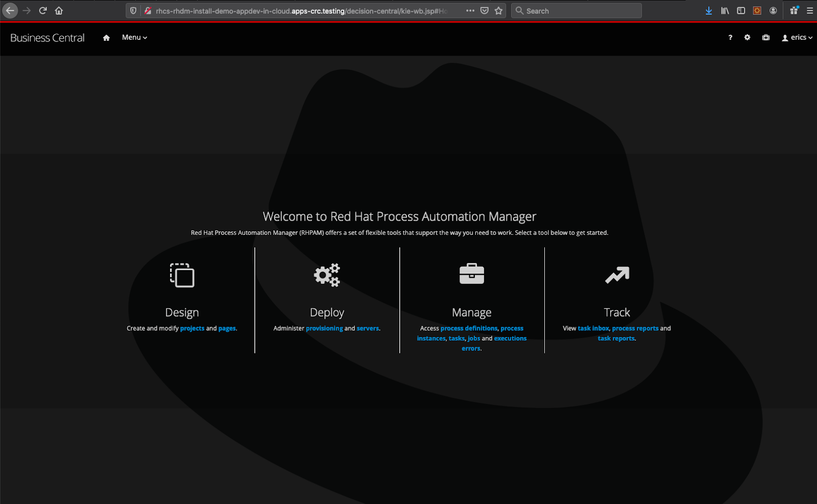Open the process reports link
Screen dimensions: 817x504
click(x=635, y=328)
